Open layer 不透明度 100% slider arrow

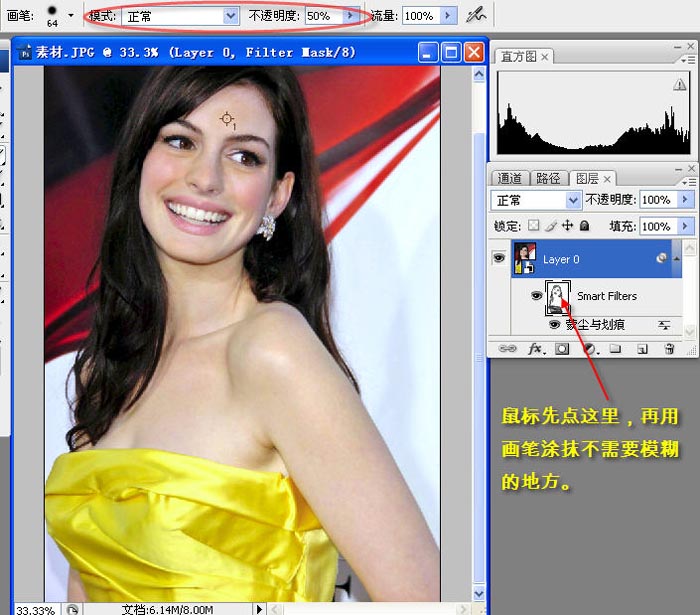coord(685,199)
